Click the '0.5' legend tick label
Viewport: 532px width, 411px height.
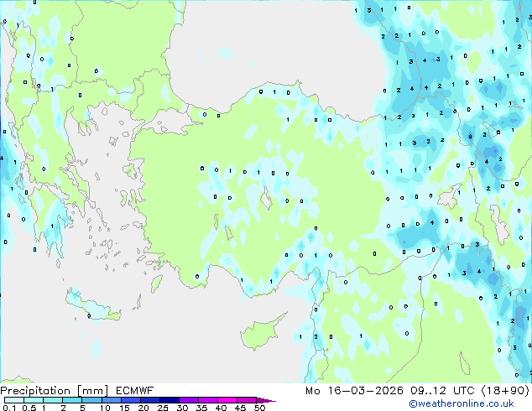29,408
